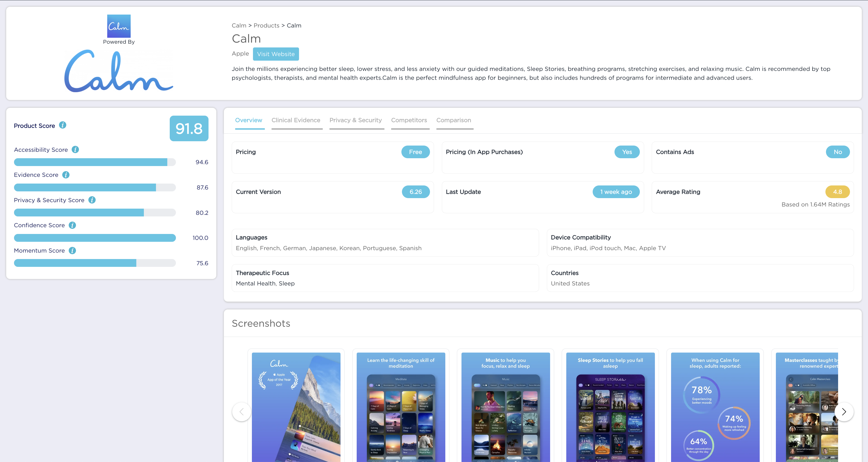Click the Confidence Score info icon
868x462 pixels.
click(72, 225)
